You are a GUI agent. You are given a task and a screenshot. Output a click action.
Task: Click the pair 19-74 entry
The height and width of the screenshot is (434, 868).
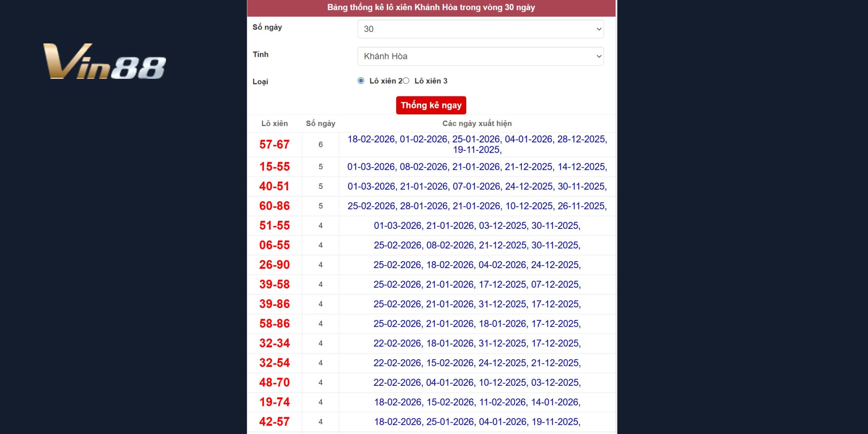coord(275,402)
